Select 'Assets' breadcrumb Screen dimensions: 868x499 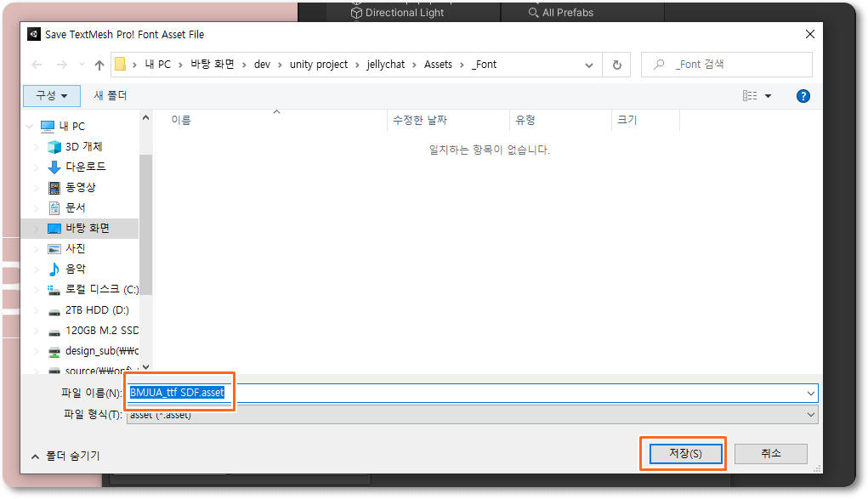[438, 65]
